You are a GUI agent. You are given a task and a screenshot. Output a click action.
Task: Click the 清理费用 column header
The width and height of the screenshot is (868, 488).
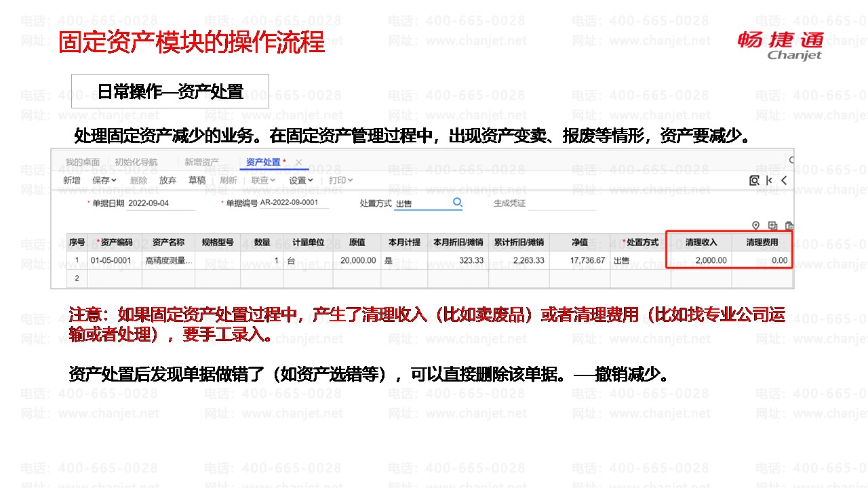(x=762, y=242)
